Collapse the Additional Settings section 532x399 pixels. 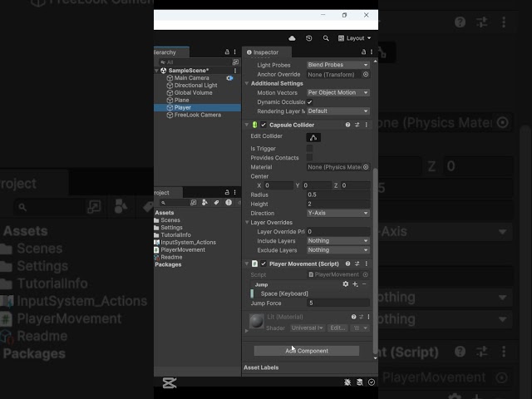(247, 83)
